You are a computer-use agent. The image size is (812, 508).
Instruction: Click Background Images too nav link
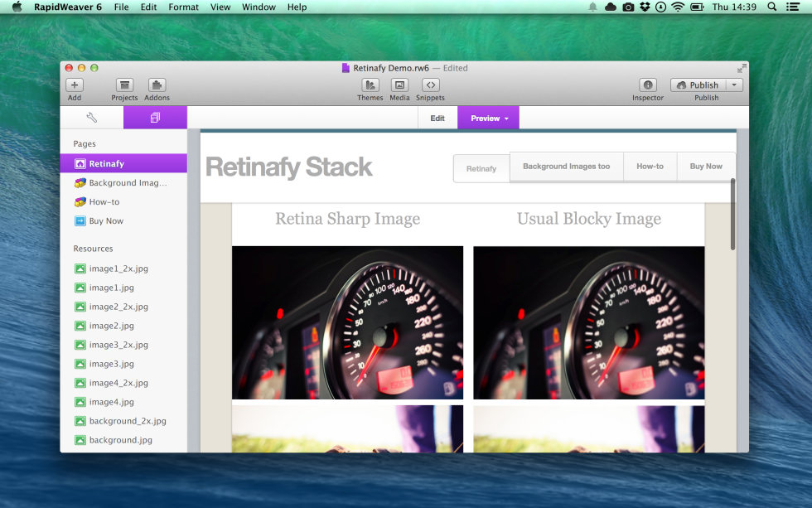pos(567,167)
